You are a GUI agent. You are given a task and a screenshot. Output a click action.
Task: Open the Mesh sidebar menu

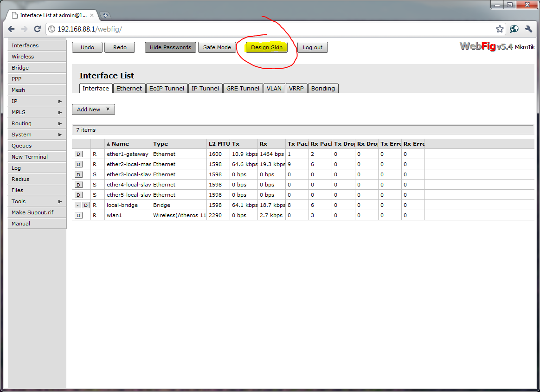click(37, 90)
